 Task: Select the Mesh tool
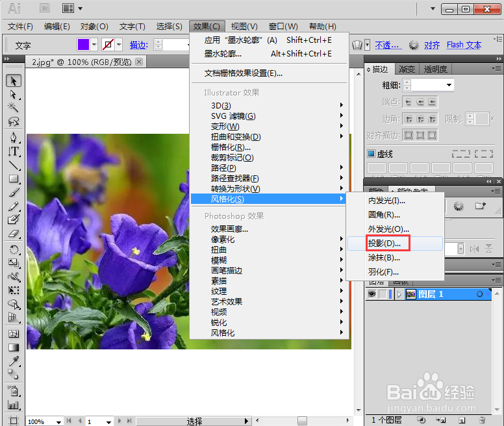pyautogui.click(x=14, y=334)
